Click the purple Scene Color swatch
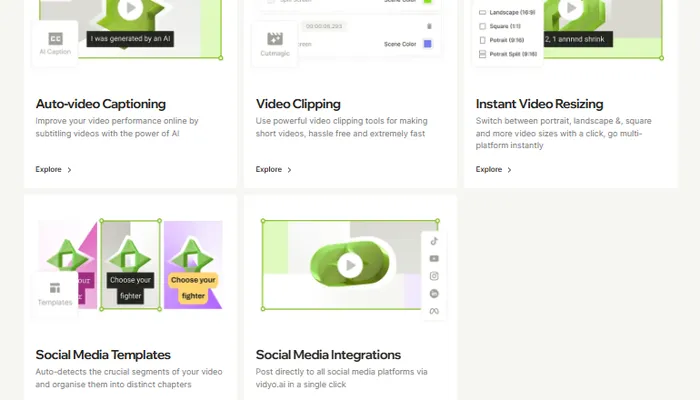Image resolution: width=700 pixels, height=400 pixels. (428, 44)
